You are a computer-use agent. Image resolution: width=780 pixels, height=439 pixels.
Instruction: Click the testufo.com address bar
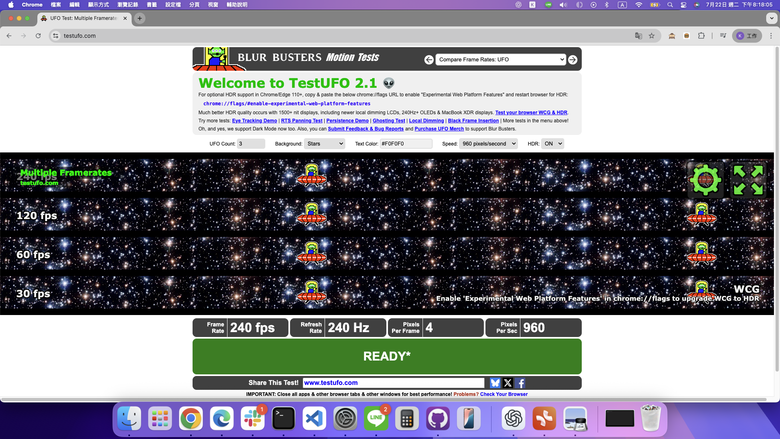point(343,36)
